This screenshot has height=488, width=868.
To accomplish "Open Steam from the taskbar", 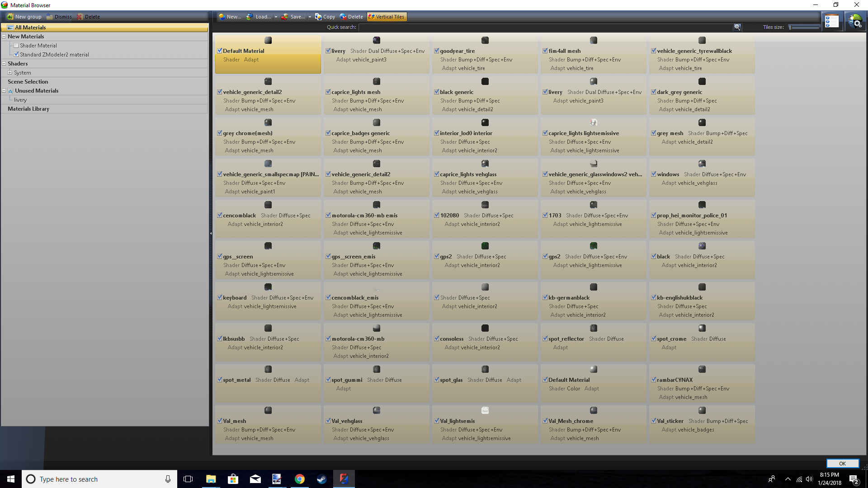I will (321, 479).
